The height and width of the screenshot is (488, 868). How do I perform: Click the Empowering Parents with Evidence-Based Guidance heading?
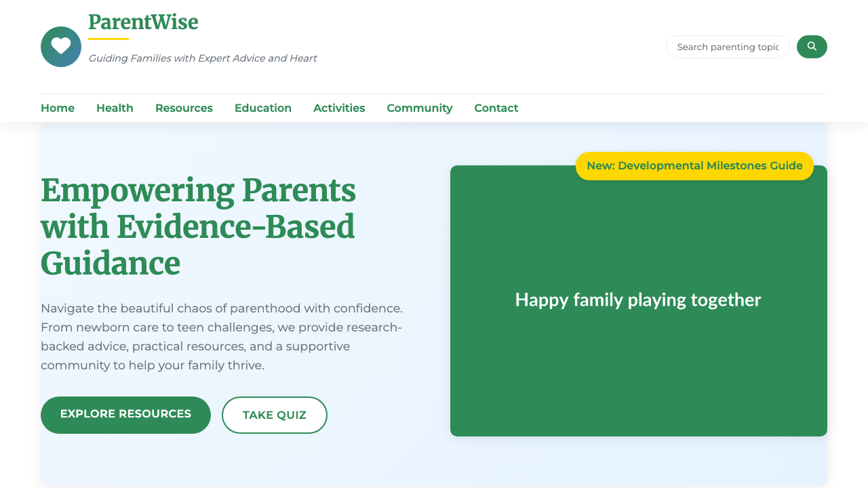tap(199, 227)
